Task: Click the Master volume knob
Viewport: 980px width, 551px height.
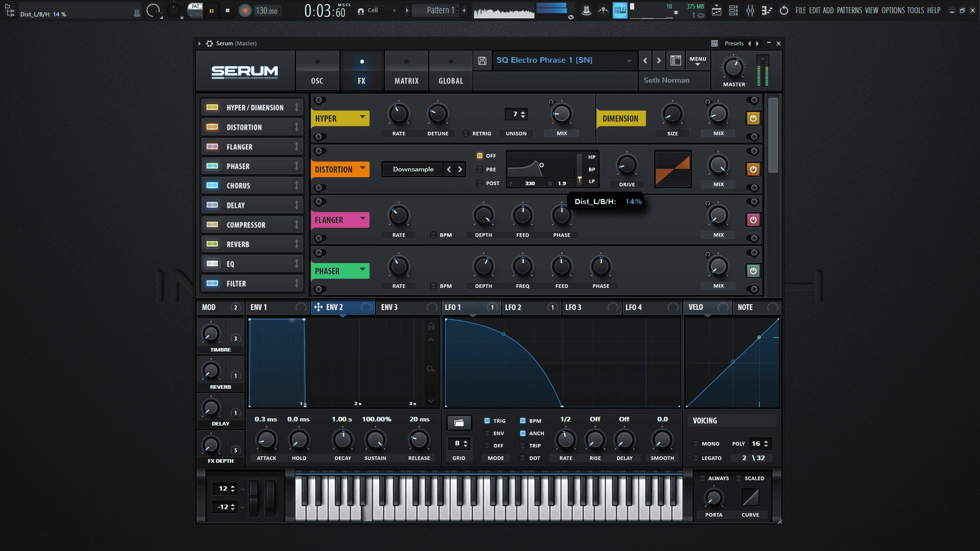Action: pos(733,68)
